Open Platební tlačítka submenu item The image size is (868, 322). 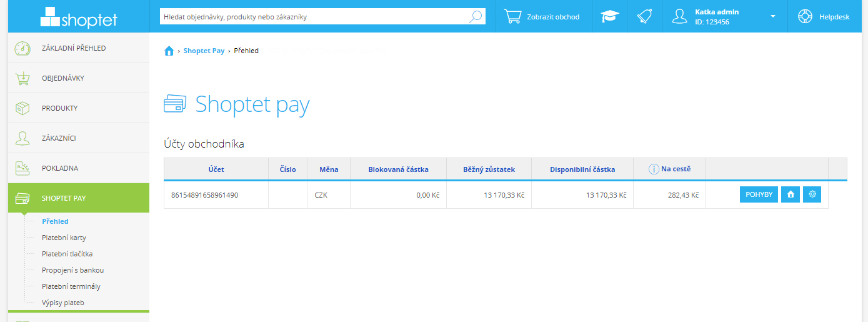[x=67, y=254]
